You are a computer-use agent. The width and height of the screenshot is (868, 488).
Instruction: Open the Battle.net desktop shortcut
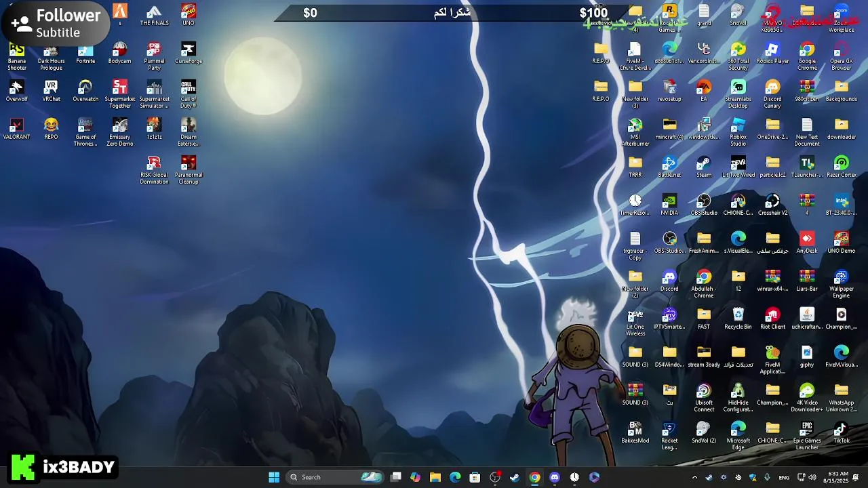(669, 167)
